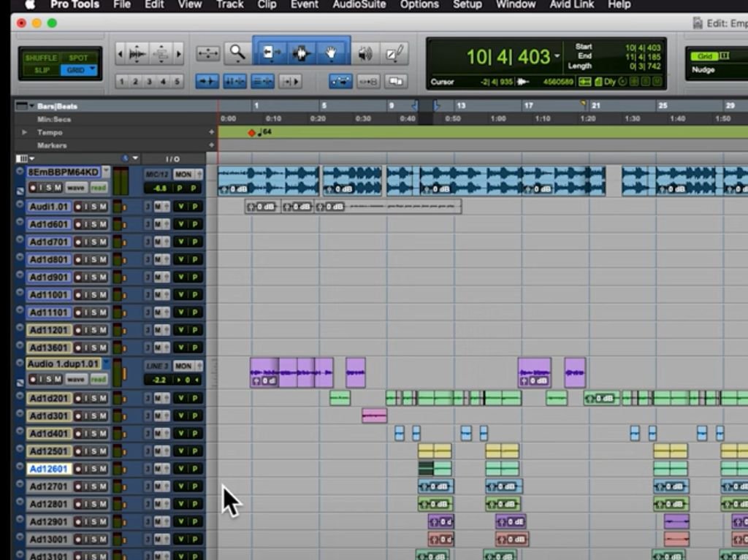This screenshot has width=748, height=560.
Task: Toggle input monitoring on Ad11201
Action: [x=85, y=330]
